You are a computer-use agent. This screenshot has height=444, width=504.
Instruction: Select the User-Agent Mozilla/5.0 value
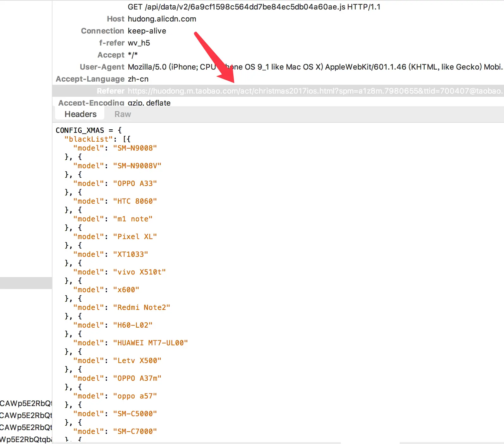click(315, 67)
